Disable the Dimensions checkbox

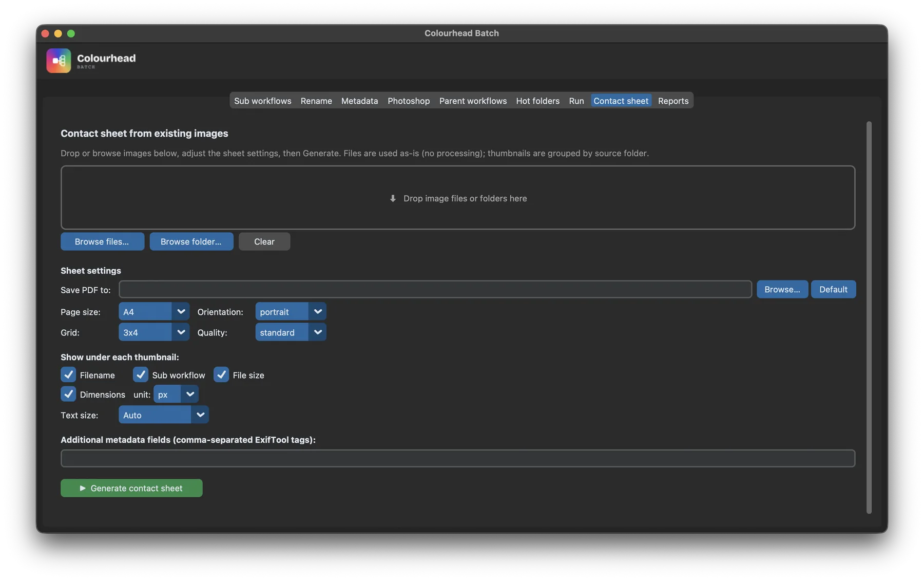click(68, 394)
